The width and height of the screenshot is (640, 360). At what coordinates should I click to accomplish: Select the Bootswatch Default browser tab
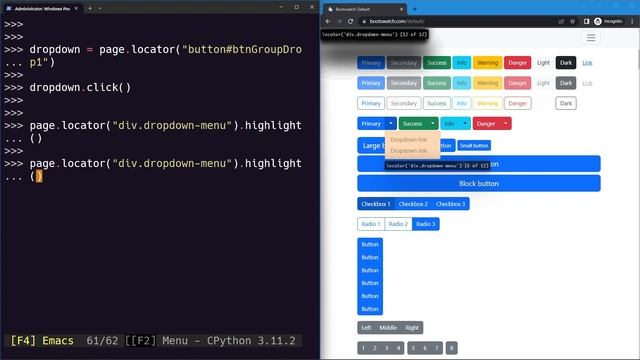pos(364,9)
